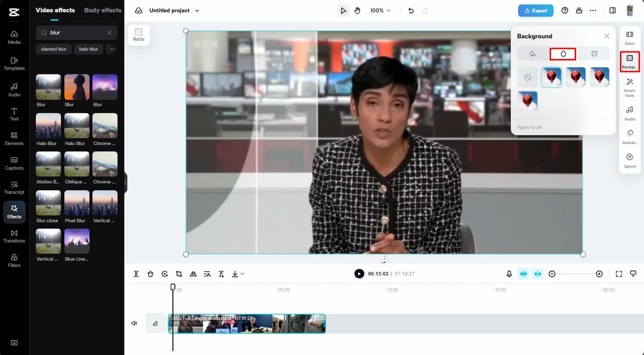Screen dimensions: 644x355
Task: Click the microphone record icon
Action: pos(509,274)
